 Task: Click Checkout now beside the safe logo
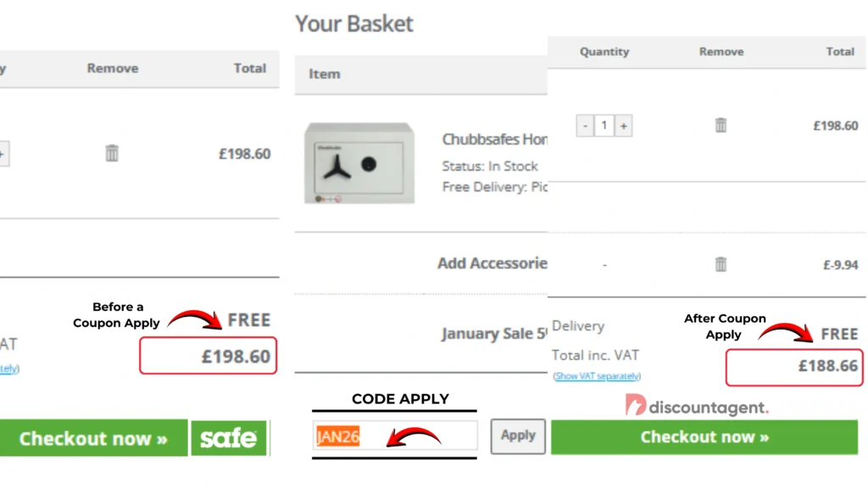pyautogui.click(x=93, y=438)
